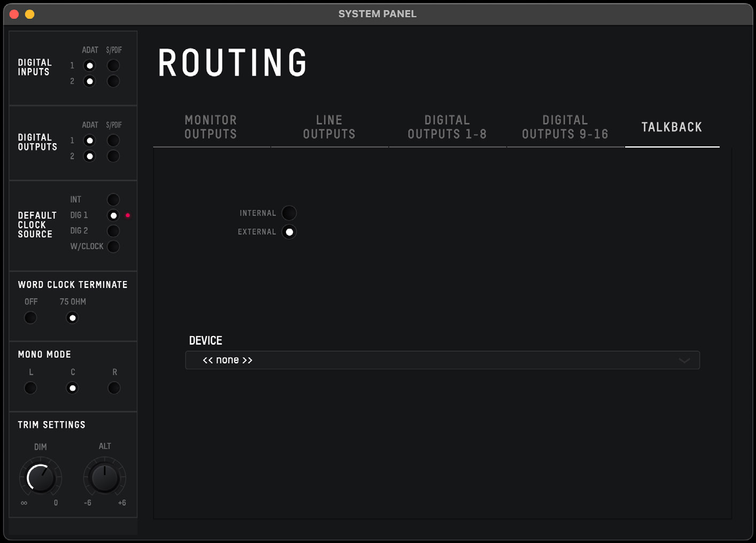Select the Talkback tab

click(x=672, y=127)
